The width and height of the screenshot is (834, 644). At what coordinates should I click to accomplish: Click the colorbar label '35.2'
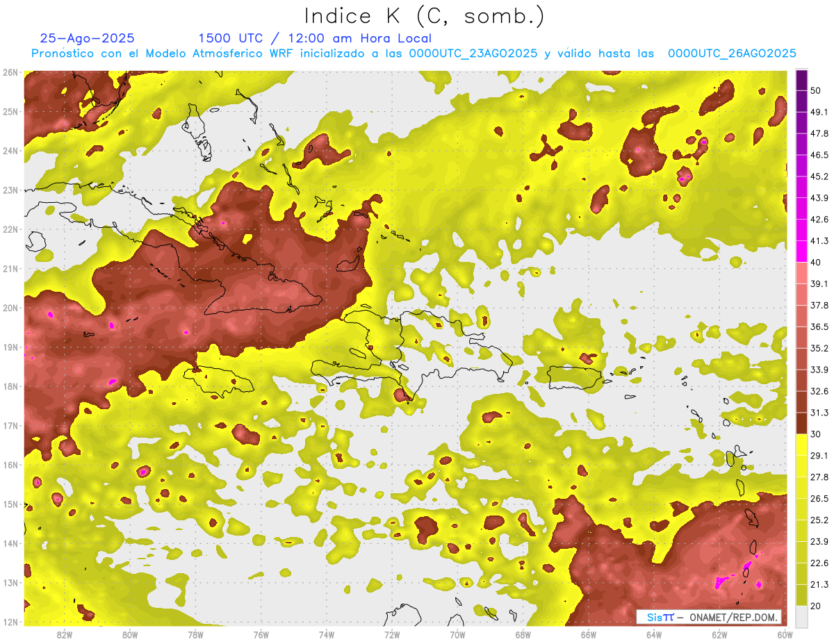point(819,348)
